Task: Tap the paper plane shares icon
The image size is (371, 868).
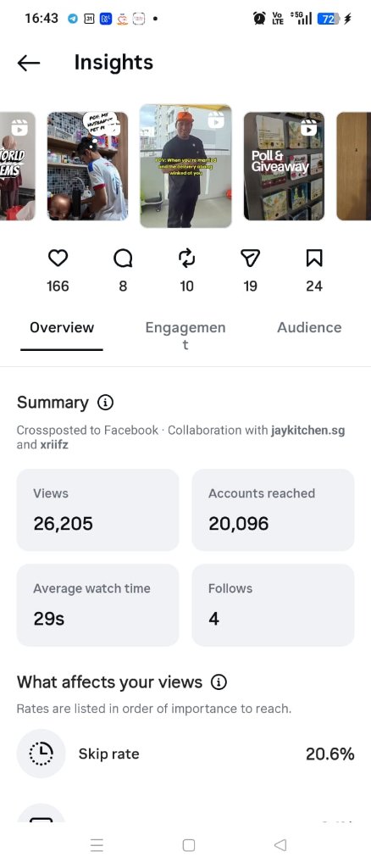Action: [251, 258]
